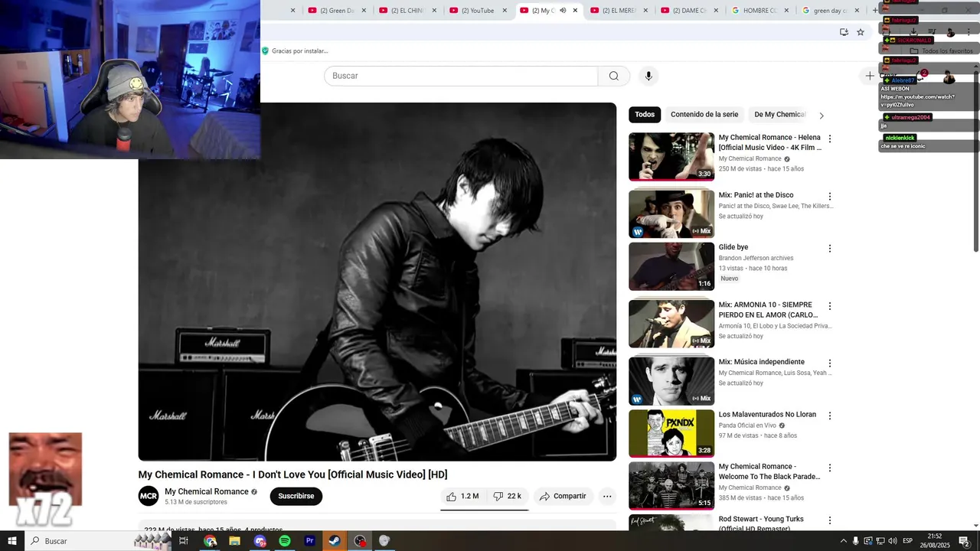Close the My Chemical Romance tab
The height and width of the screenshot is (551, 980).
click(575, 11)
